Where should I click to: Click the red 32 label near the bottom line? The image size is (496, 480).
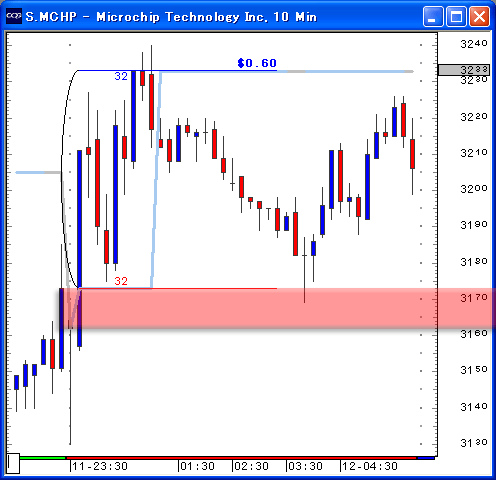[121, 281]
